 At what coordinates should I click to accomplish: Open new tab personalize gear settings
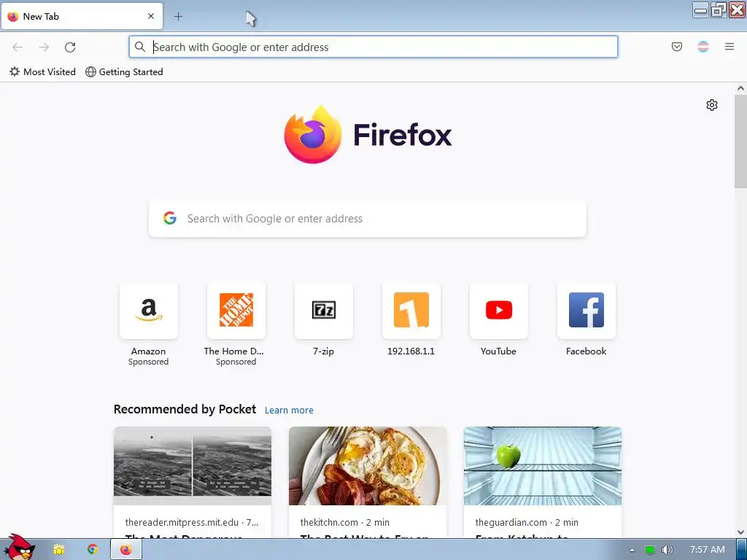712,105
